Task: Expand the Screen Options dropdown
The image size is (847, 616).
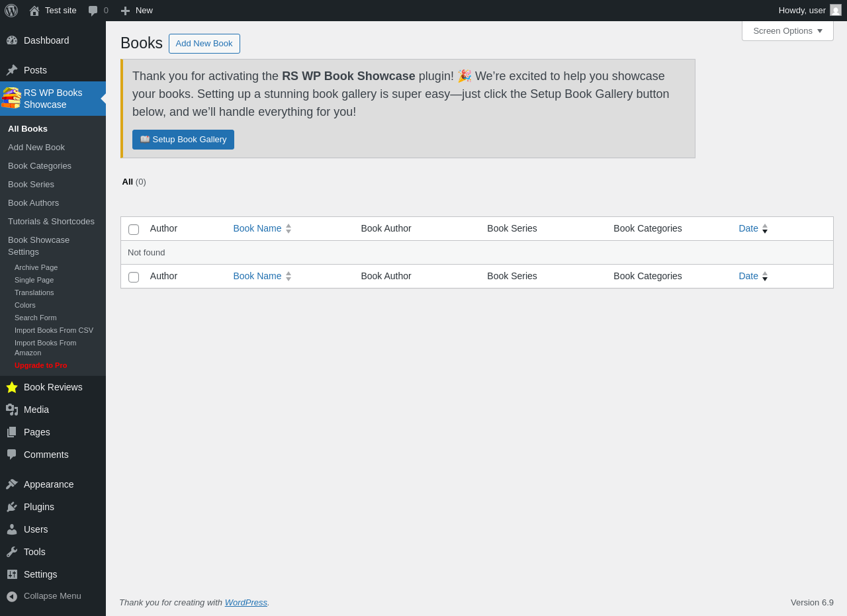Action: click(787, 30)
